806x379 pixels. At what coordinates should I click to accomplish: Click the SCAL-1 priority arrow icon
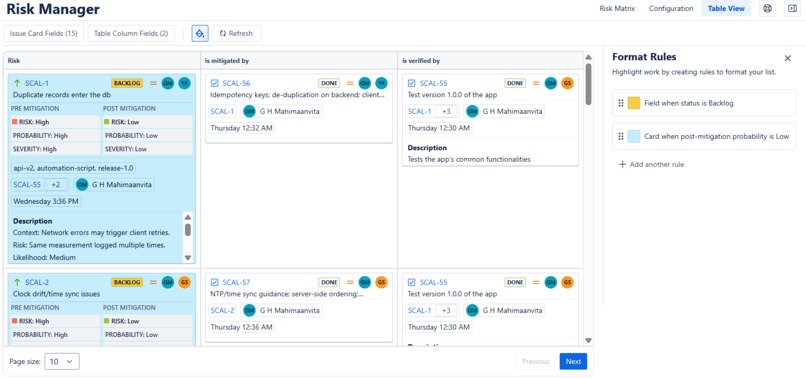tap(17, 83)
